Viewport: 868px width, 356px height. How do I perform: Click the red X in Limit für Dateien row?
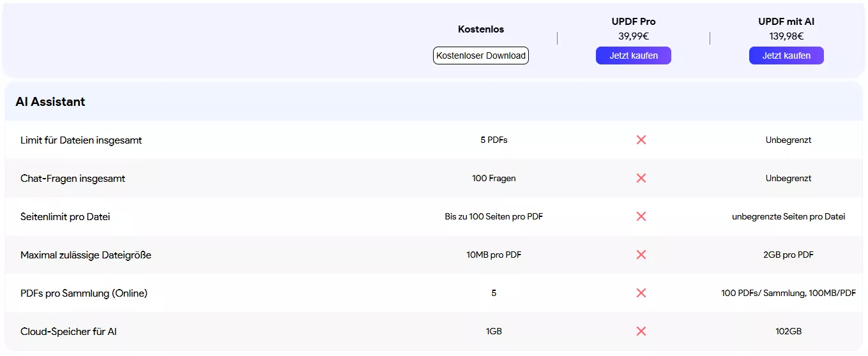641,140
